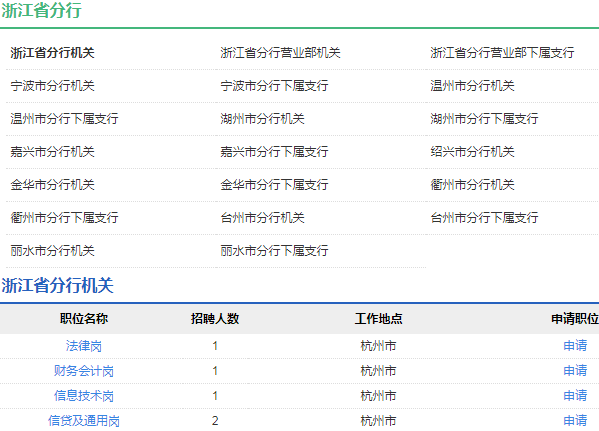Select 绍兴市分行机关 category
Viewport: 599px width, 431px height.
[473, 152]
